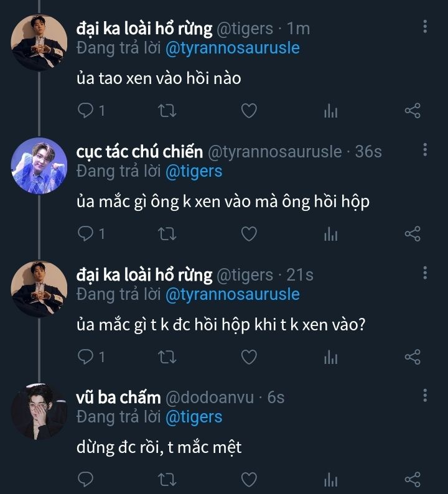Image resolution: width=448 pixels, height=494 pixels.
Task: Reply to the 'dừng đc rồi' tweet
Action: click(x=86, y=480)
